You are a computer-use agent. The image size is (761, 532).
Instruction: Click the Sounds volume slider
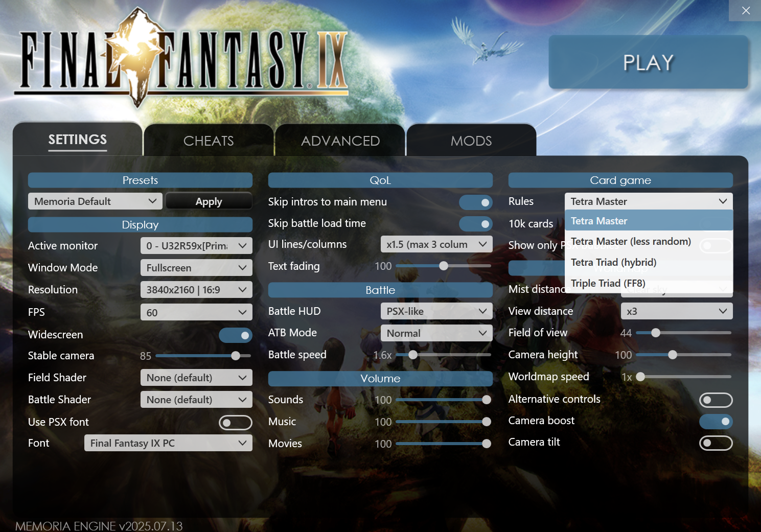443,400
